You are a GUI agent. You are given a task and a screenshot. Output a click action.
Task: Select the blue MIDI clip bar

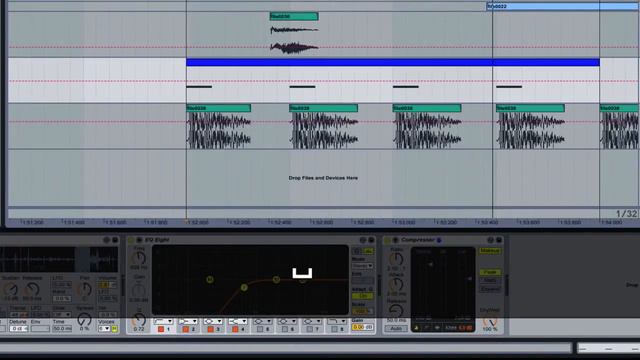tap(393, 62)
